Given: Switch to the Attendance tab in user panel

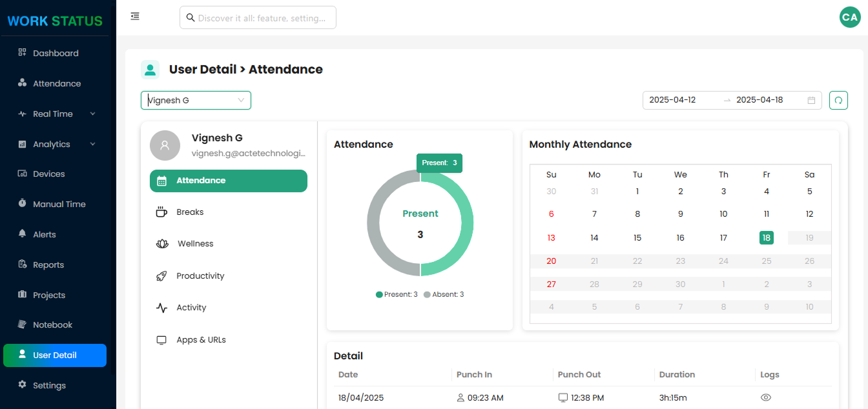Looking at the screenshot, I should pyautogui.click(x=229, y=181).
